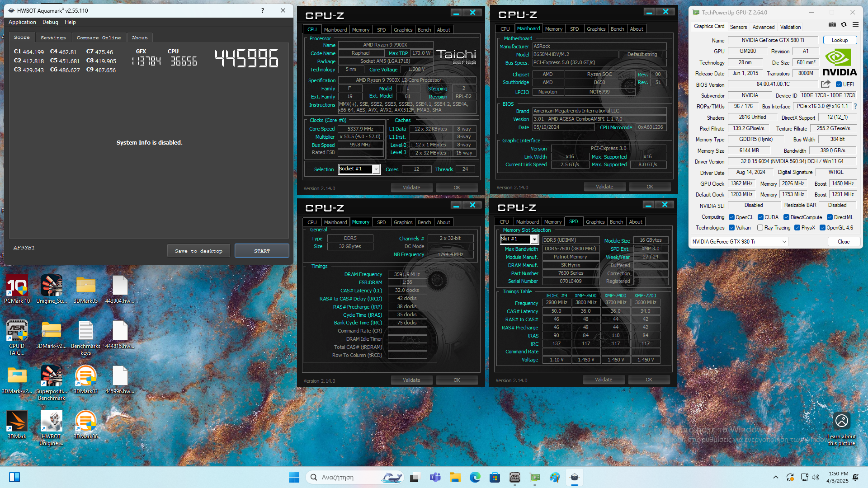Open the 3DMark05 folder on desktop
The image size is (868, 488).
pyautogui.click(x=86, y=289)
